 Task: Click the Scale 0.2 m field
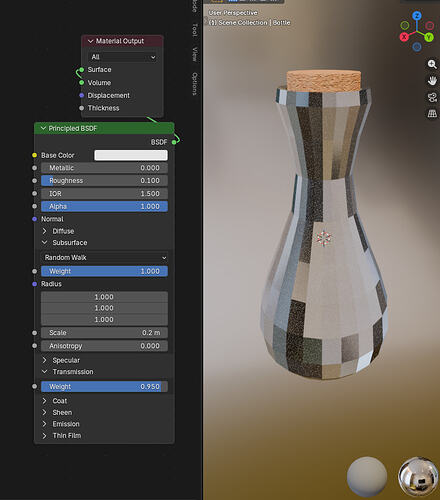104,333
